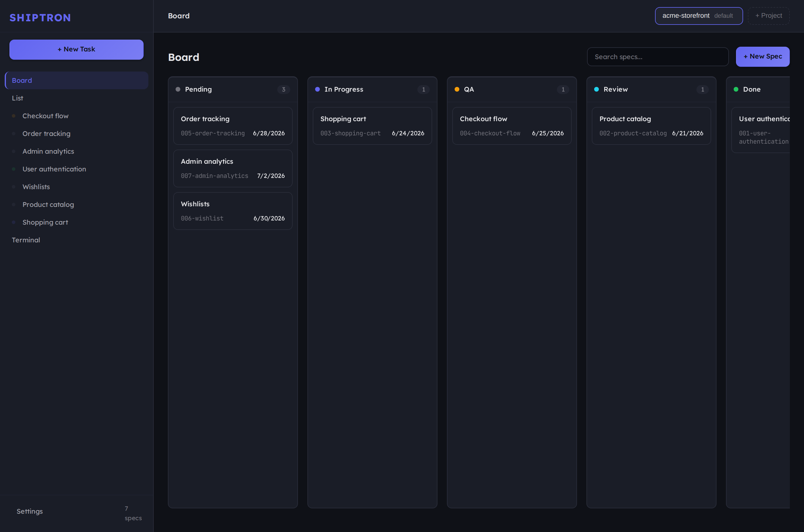Open the Order tracking card

pos(233,126)
